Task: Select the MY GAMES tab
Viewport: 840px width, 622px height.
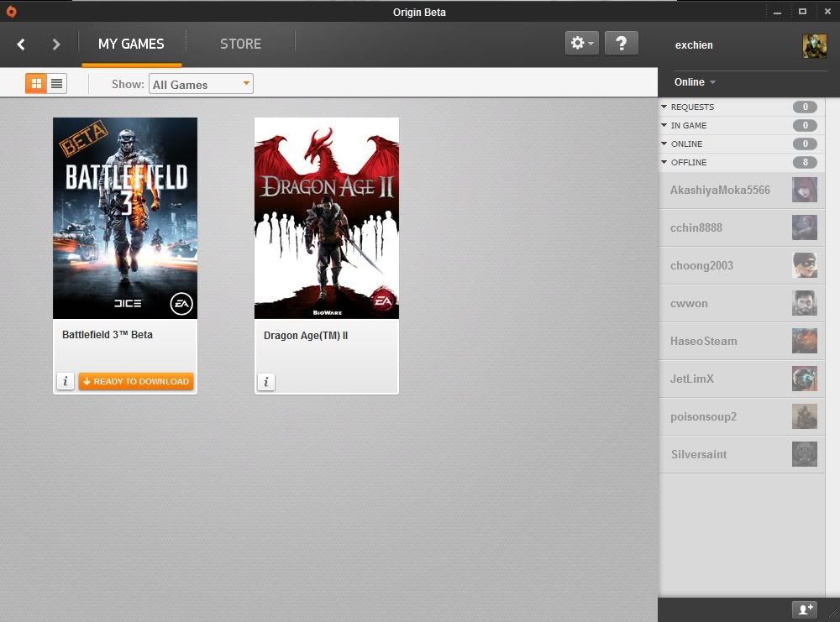Action: (x=131, y=44)
